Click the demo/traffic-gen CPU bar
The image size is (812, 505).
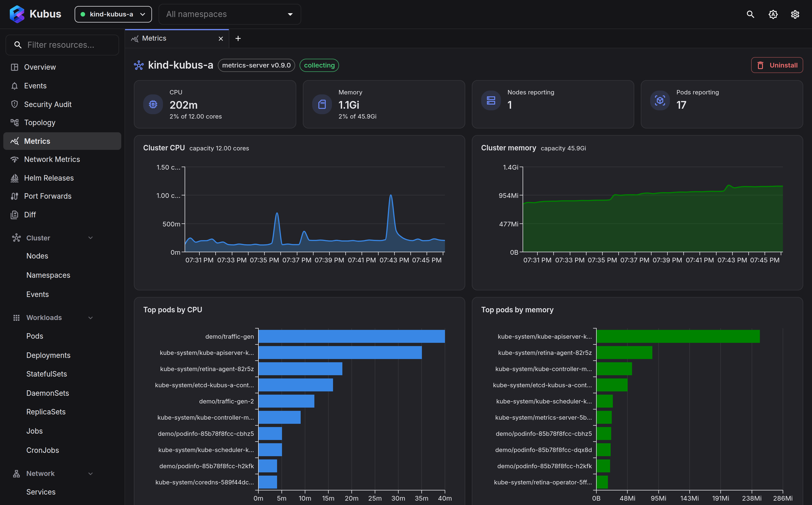[x=352, y=336]
